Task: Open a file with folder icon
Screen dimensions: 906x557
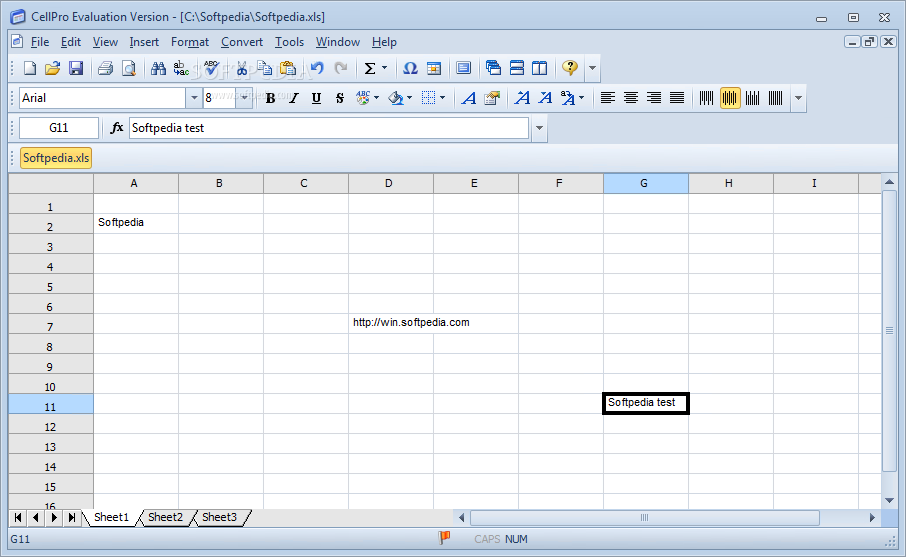Action: [53, 68]
